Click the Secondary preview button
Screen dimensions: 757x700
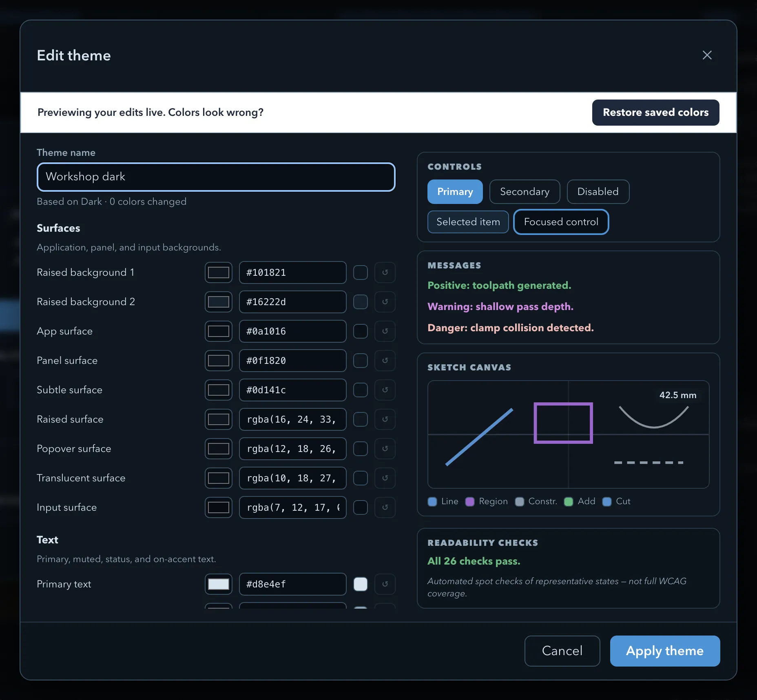[525, 192]
